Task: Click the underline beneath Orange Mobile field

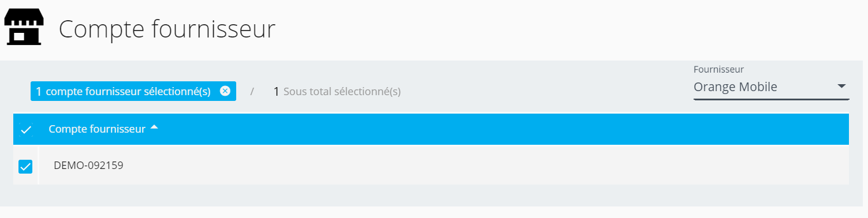Action: pos(771,100)
